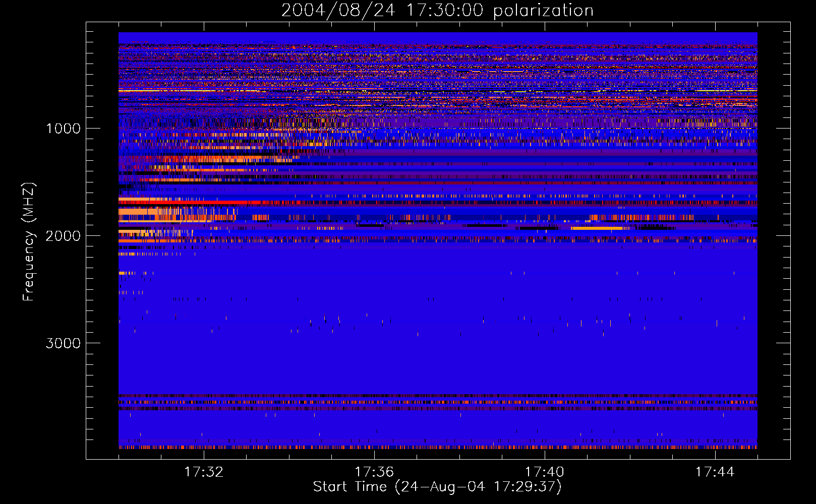
Task: Click the 3000 frequency tick label
Action: pyautogui.click(x=63, y=343)
